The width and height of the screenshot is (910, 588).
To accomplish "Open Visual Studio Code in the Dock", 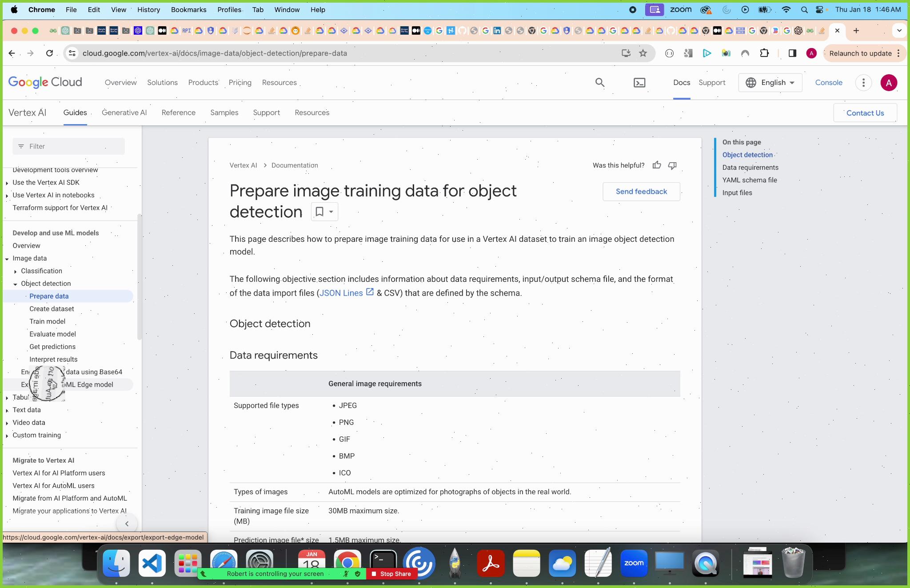I will coord(152,563).
